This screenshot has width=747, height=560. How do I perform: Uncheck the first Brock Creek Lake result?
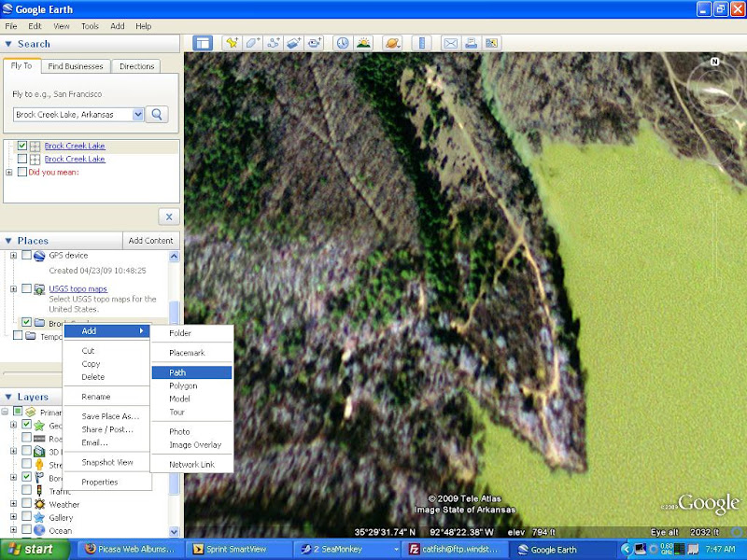click(x=22, y=146)
